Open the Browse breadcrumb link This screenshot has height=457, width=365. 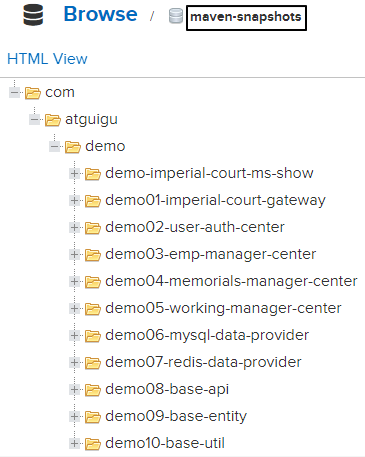click(100, 14)
